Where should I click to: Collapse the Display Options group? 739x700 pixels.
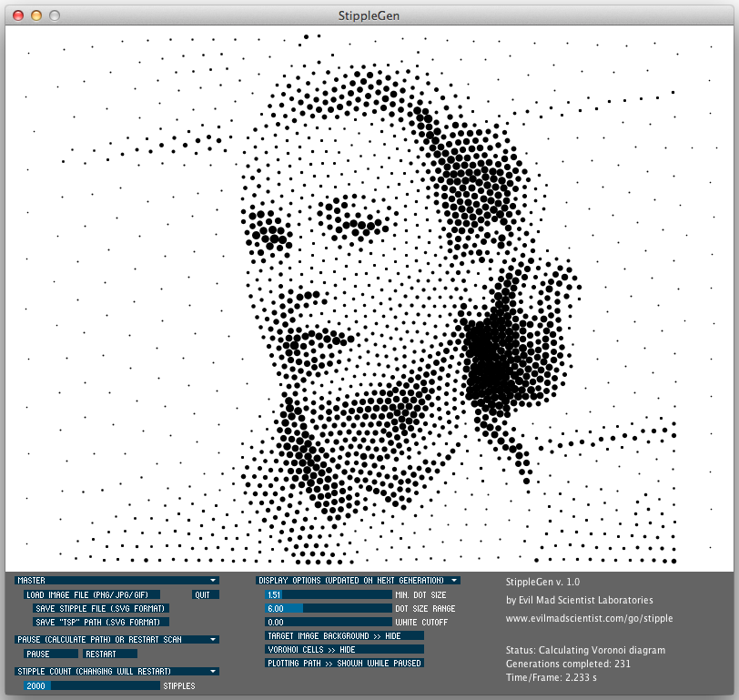(x=453, y=580)
